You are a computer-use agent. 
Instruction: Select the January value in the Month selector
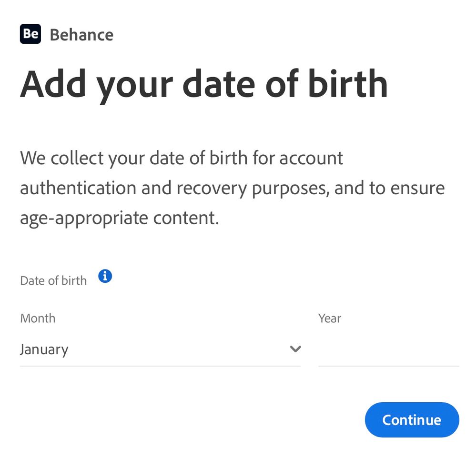(44, 349)
